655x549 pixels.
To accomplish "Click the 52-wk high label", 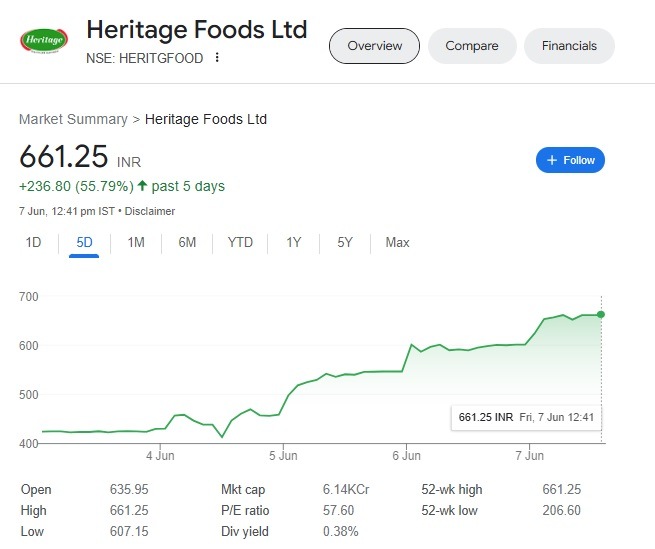I will tap(452, 489).
